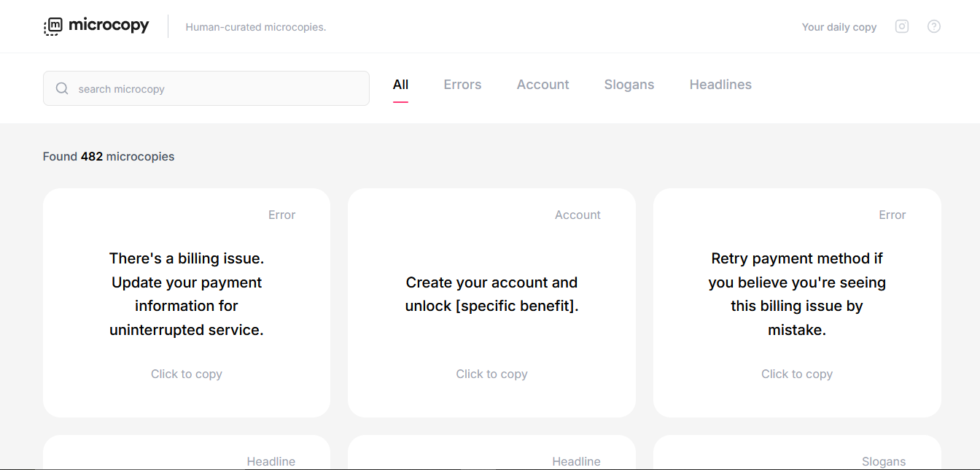
Task: Click the help question mark icon
Action: pos(934,26)
